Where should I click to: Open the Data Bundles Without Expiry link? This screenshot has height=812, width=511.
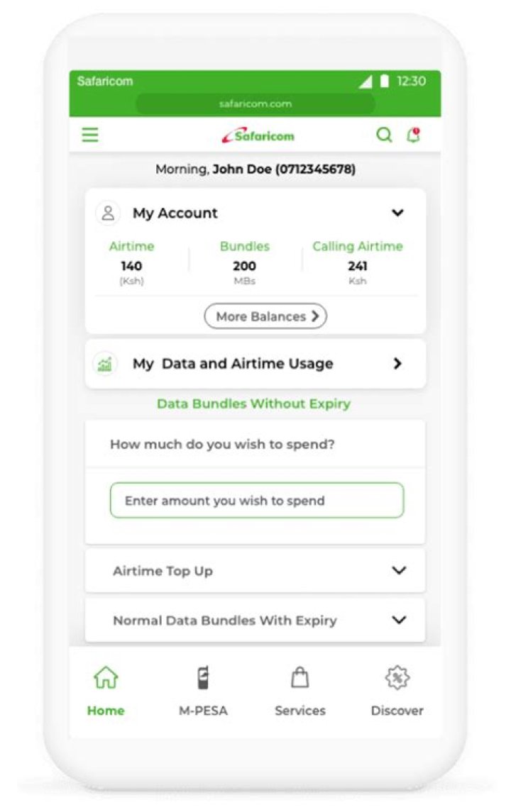pos(254,404)
